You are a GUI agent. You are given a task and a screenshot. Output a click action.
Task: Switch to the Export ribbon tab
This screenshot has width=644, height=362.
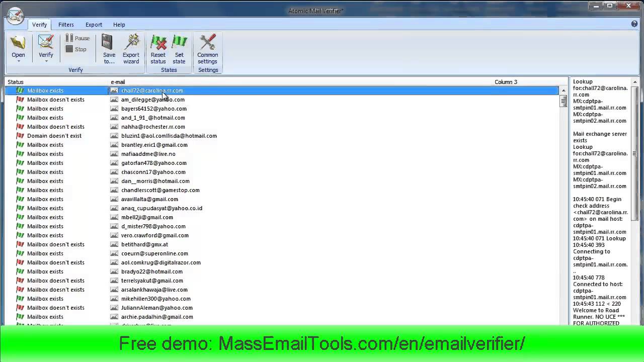(94, 25)
